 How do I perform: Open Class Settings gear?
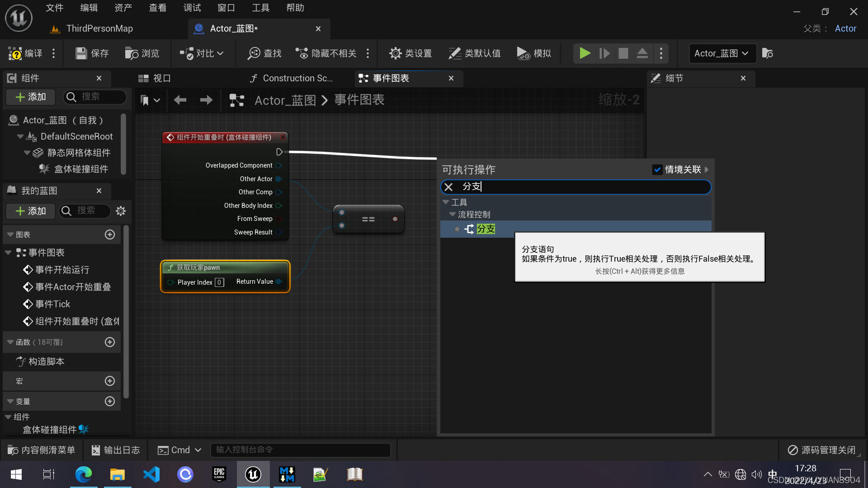[x=395, y=53]
